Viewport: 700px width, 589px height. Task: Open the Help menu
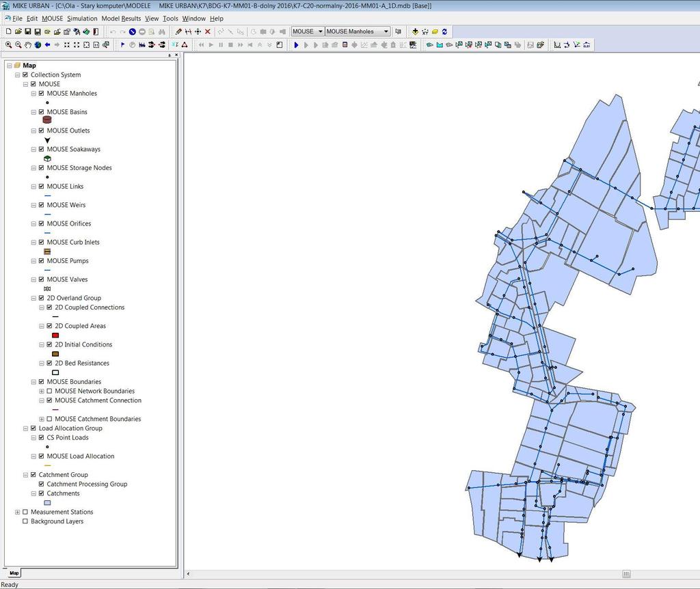coord(217,18)
